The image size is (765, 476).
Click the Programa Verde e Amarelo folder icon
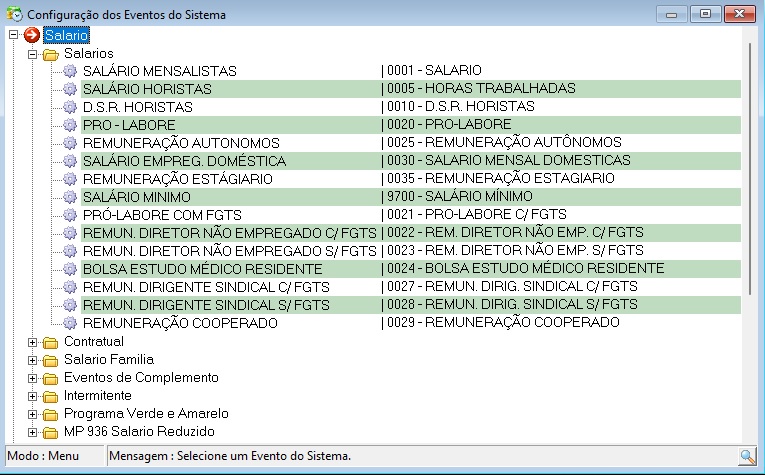coord(51,414)
